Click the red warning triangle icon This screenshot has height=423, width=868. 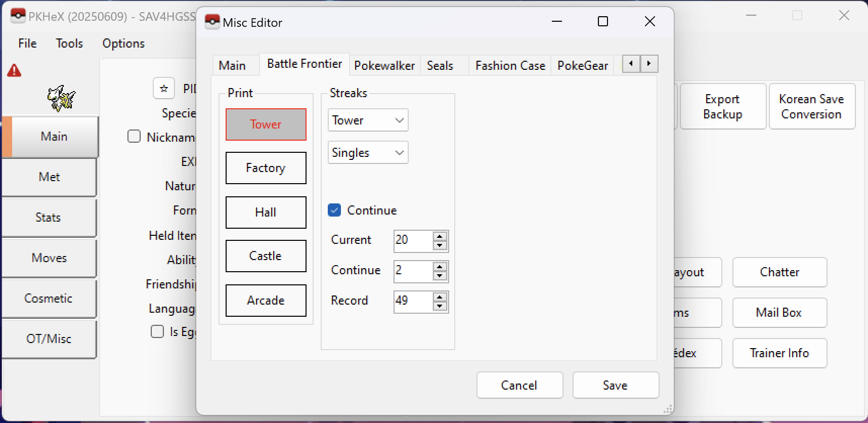(14, 71)
